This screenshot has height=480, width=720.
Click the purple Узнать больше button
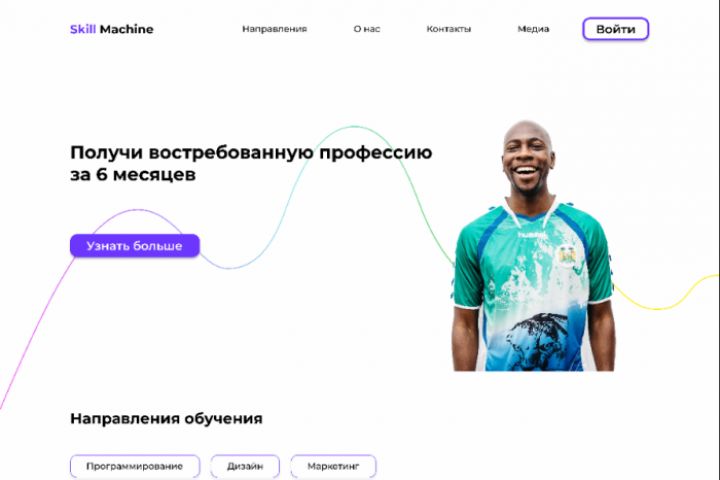[x=135, y=246]
